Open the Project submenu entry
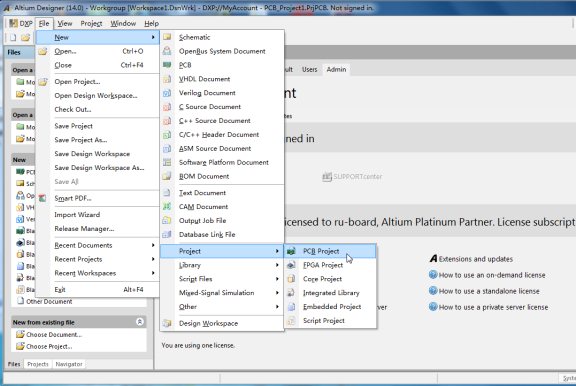Viewport: 576px width, 386px height. coord(222,251)
